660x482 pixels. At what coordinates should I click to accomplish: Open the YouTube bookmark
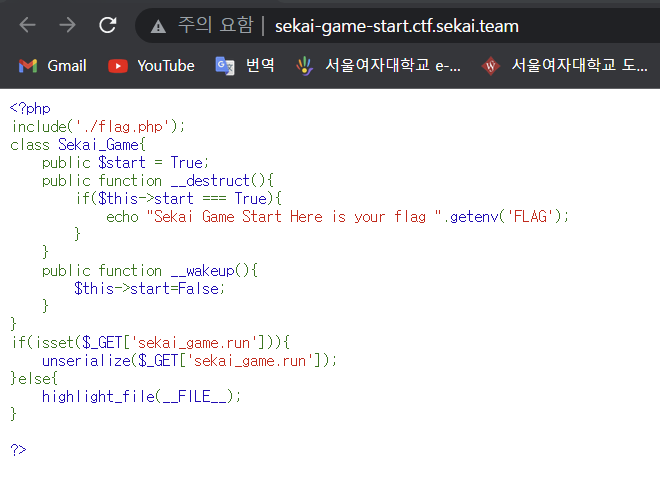[x=151, y=66]
